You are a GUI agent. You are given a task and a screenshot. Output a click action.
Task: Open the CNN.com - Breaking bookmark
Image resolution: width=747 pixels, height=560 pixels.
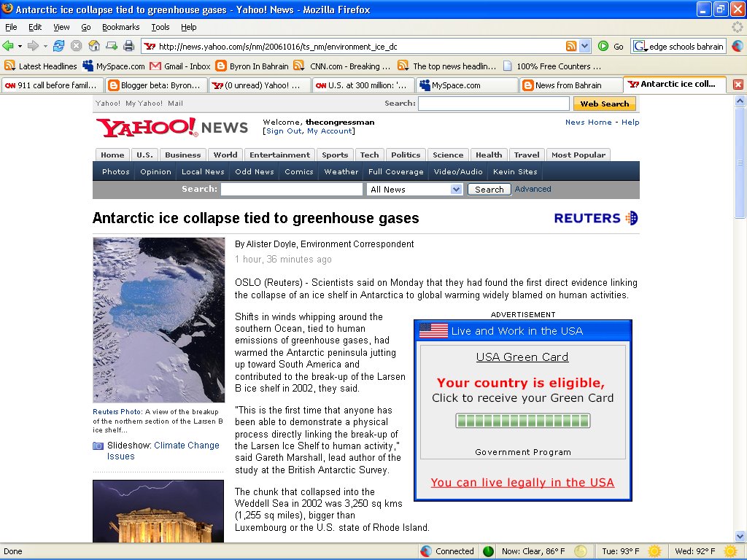[343, 66]
